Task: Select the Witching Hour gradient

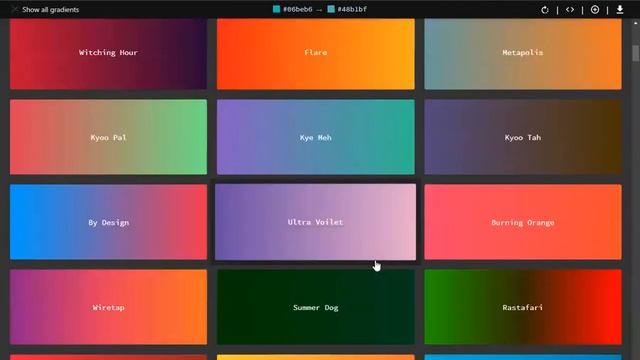Action: click(108, 54)
